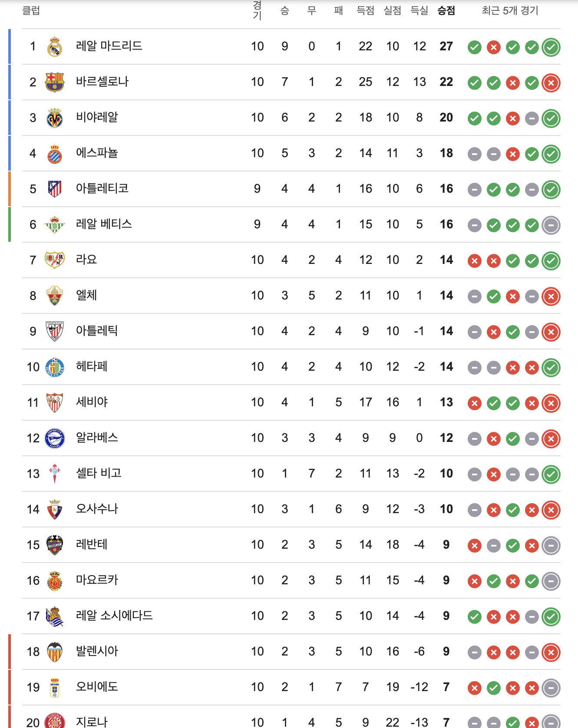Click Barcelona's latest match loss icon
The height and width of the screenshot is (728, 578).
point(551,83)
